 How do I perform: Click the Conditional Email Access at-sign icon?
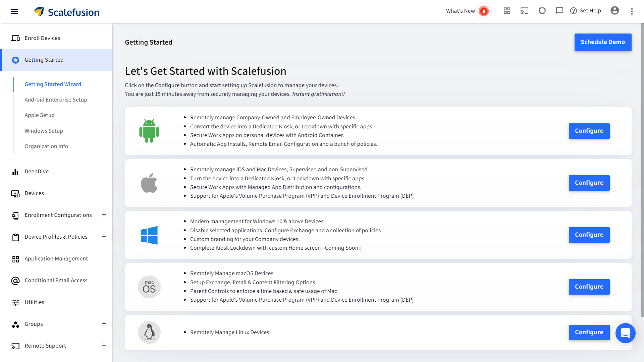(x=15, y=281)
